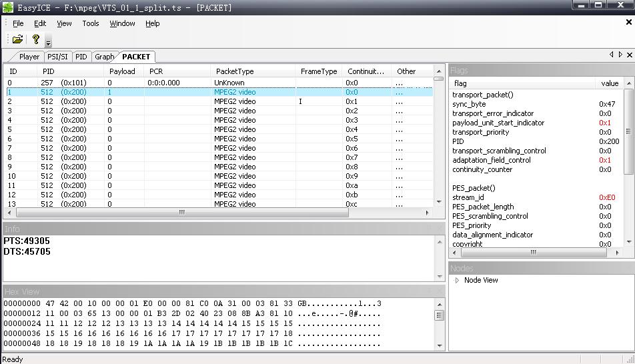Click the UnKnown packet type cell
This screenshot has width=635, height=364.
(229, 83)
